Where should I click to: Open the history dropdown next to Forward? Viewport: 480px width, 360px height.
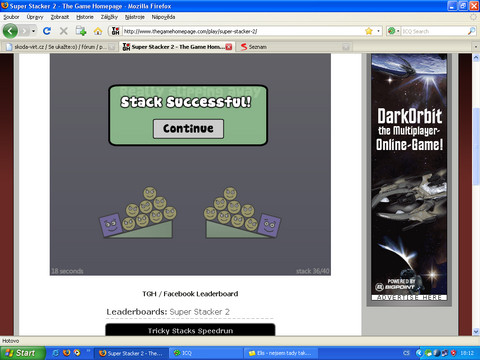33,31
